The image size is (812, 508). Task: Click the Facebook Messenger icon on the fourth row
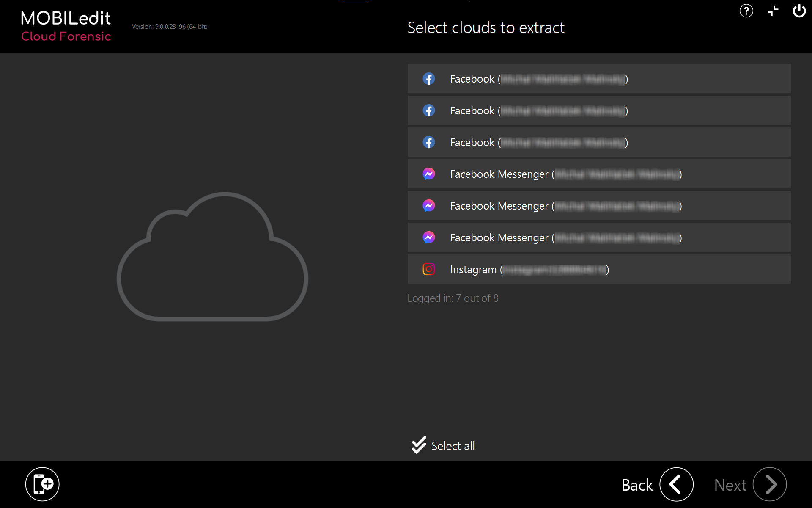pos(429,174)
